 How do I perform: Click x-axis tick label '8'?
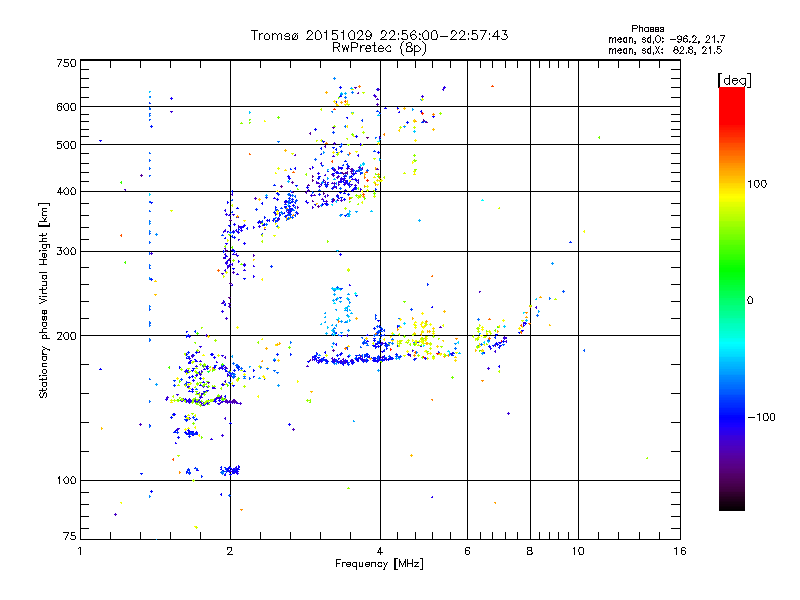coord(530,551)
